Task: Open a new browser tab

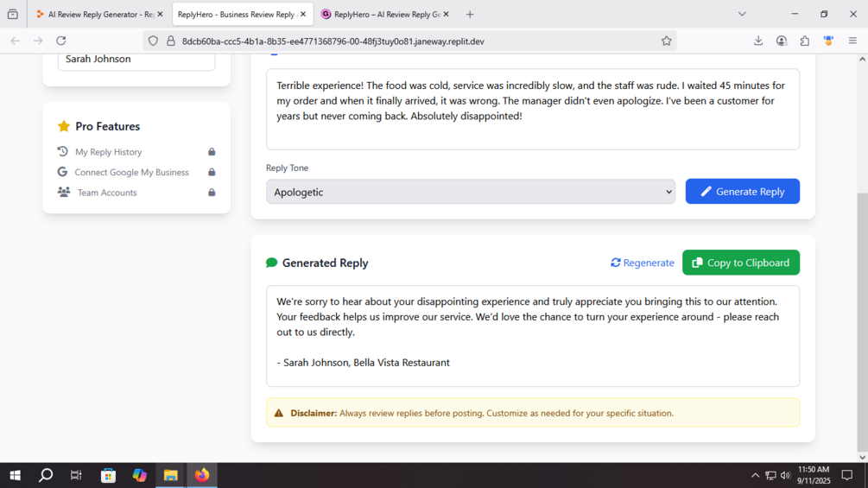Action: click(x=470, y=15)
